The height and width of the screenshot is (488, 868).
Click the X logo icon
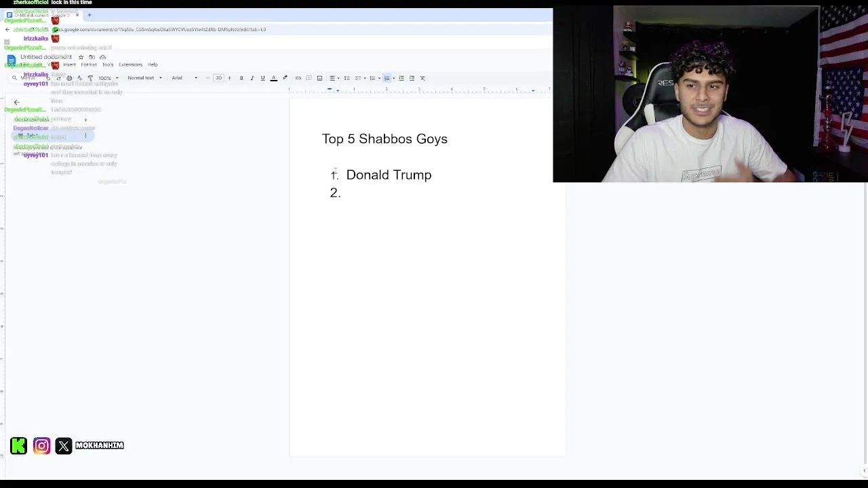coord(64,445)
